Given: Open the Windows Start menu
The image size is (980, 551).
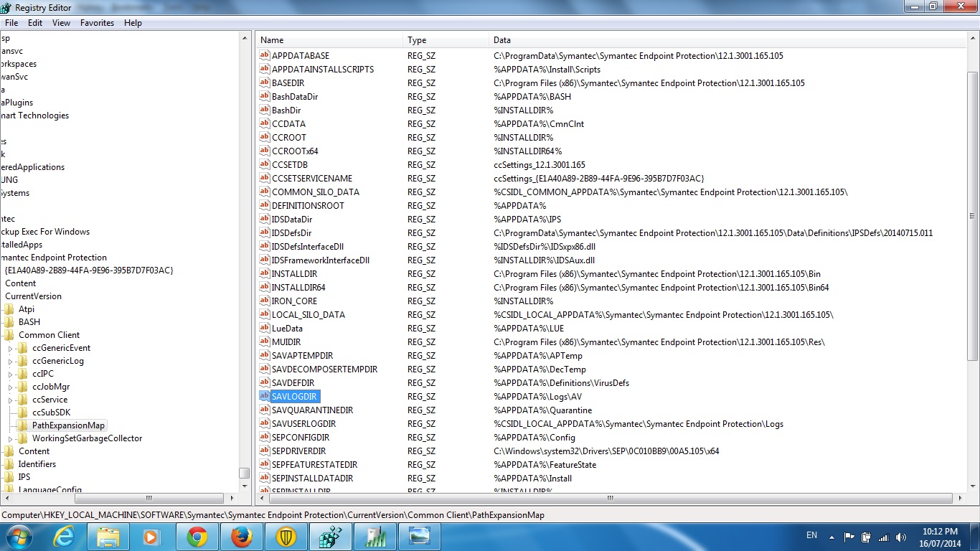Looking at the screenshot, I should coord(18,537).
